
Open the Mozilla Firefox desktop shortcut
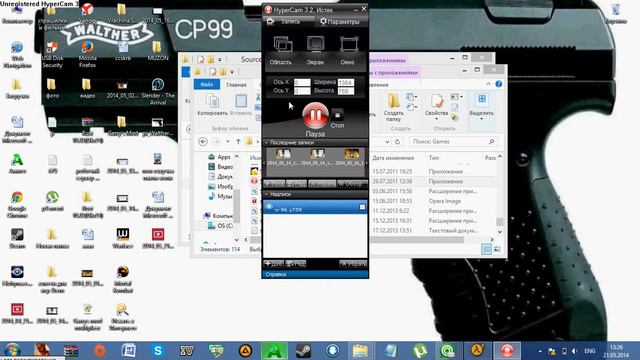(87, 54)
